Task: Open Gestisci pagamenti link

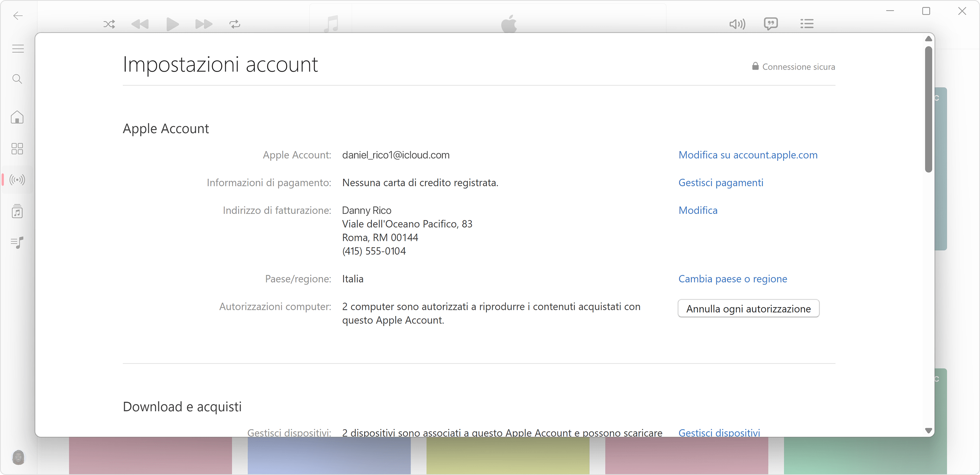Action: (x=721, y=183)
